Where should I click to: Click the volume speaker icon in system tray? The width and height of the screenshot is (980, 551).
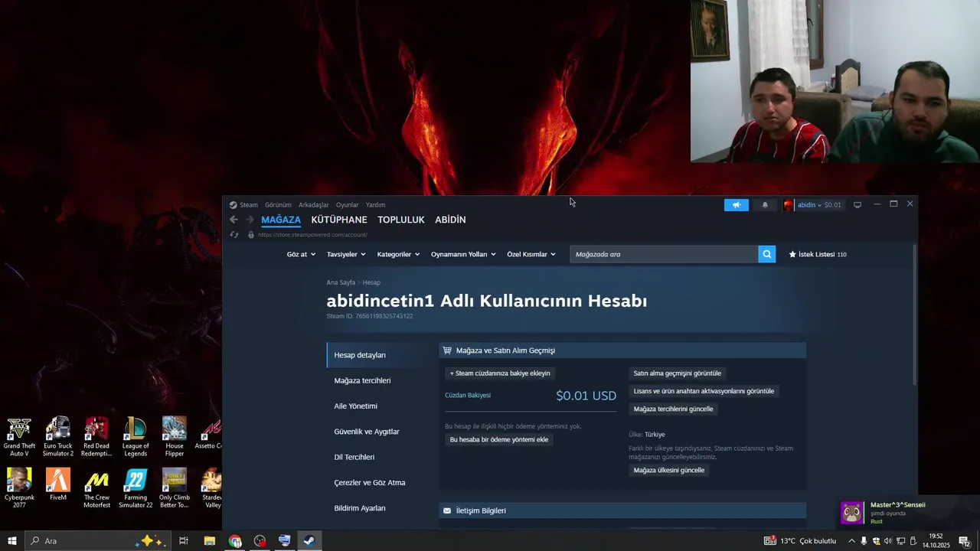(888, 541)
